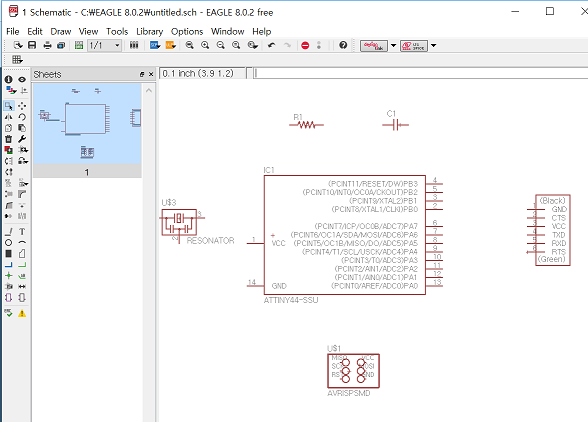The image size is (588, 422).
Task: Close the Sheets panel
Action: 151,74
